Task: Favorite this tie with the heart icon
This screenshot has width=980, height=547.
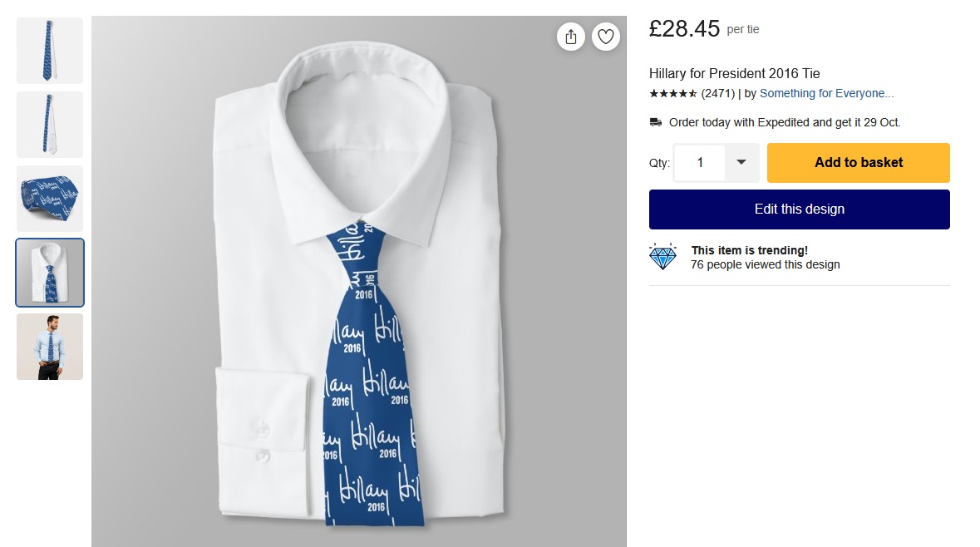Action: tap(606, 37)
